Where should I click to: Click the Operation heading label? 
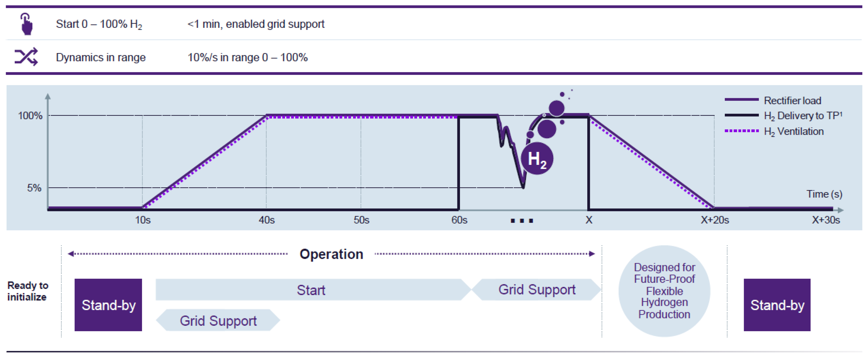pos(331,254)
